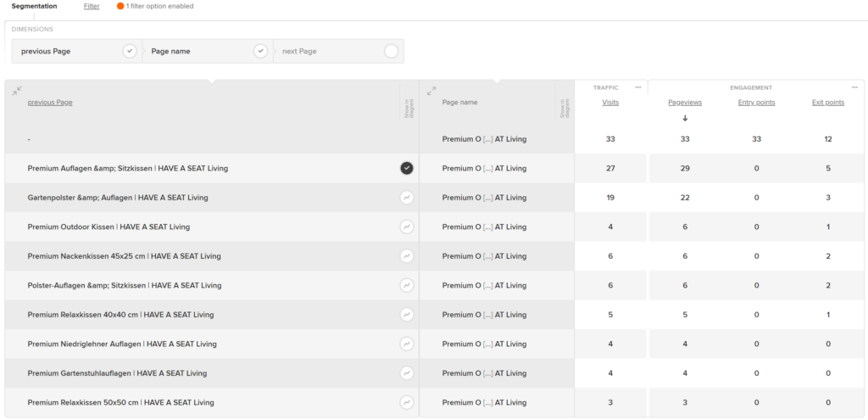The height and width of the screenshot is (420, 868).
Task: Toggle diagram for Premium Auflagen & Sitzkissen row
Action: tap(407, 169)
